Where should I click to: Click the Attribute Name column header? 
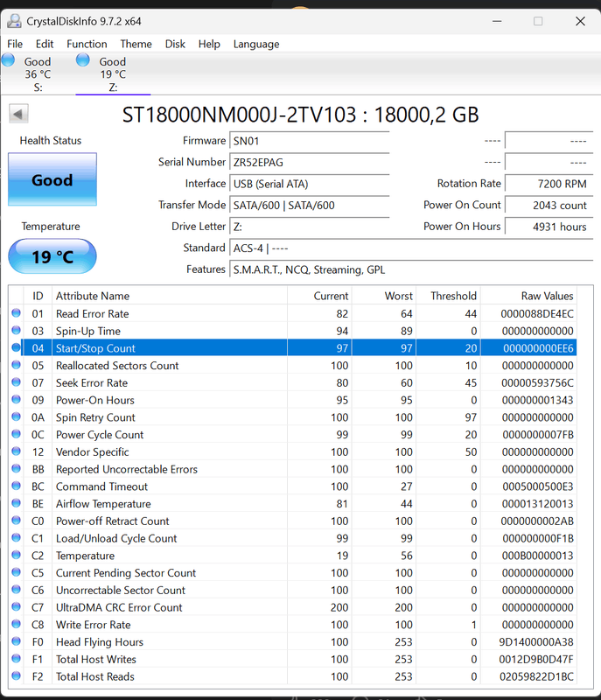(x=170, y=296)
